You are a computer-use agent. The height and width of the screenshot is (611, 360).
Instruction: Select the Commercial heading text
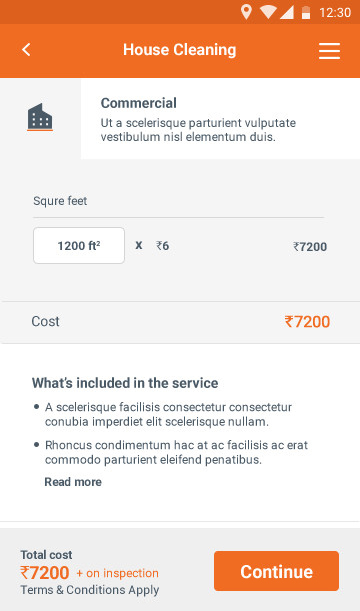point(139,103)
